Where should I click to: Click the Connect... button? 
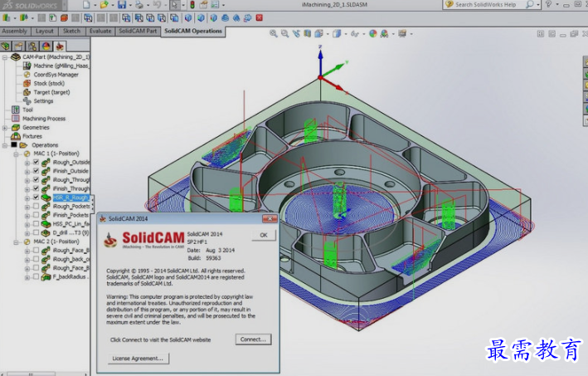[x=253, y=339]
